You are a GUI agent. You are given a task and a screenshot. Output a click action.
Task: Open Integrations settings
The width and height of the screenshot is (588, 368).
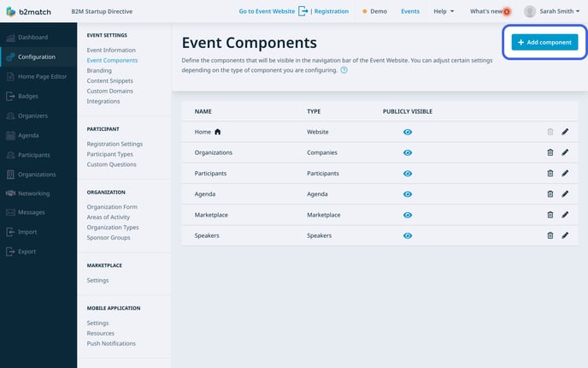tap(103, 101)
